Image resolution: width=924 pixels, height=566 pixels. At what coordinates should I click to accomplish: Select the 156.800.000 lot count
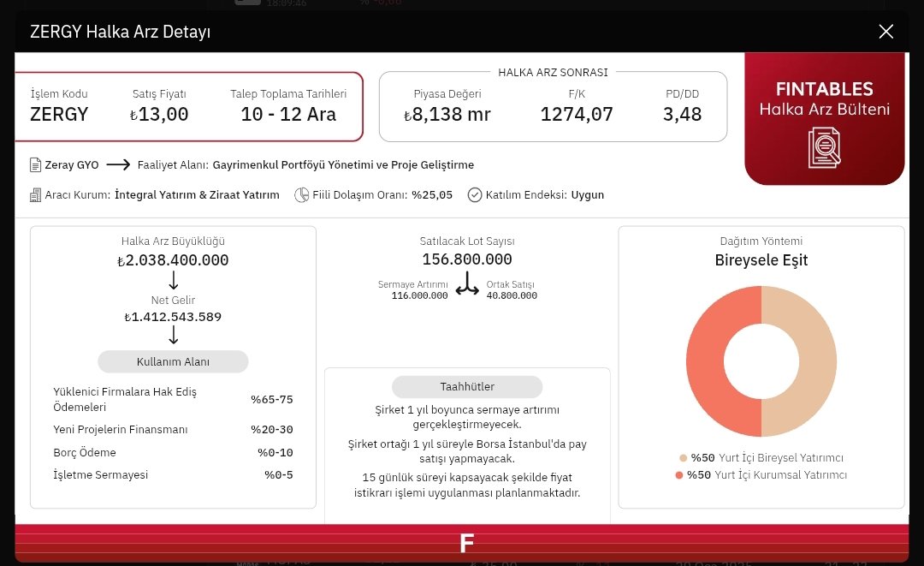(x=467, y=259)
